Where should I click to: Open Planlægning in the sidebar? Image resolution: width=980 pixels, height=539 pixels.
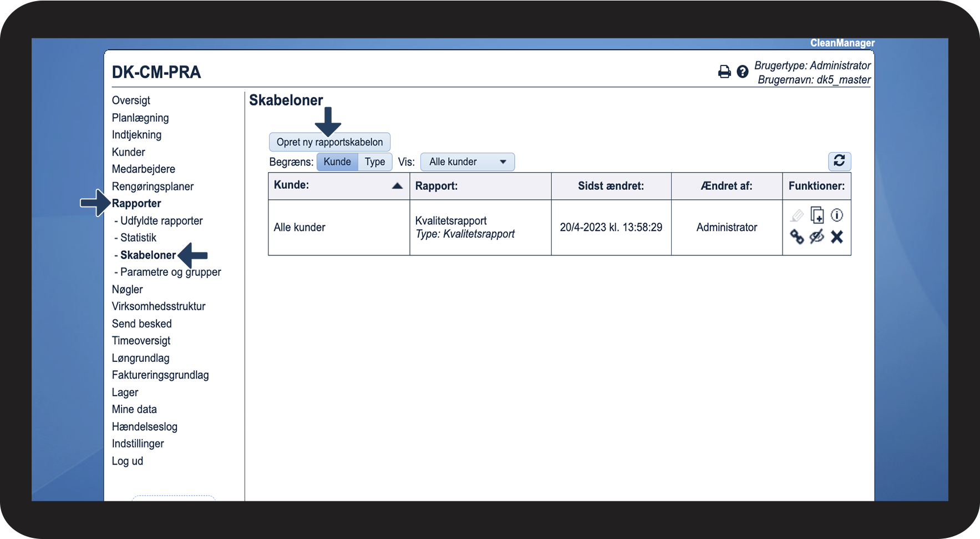(140, 118)
